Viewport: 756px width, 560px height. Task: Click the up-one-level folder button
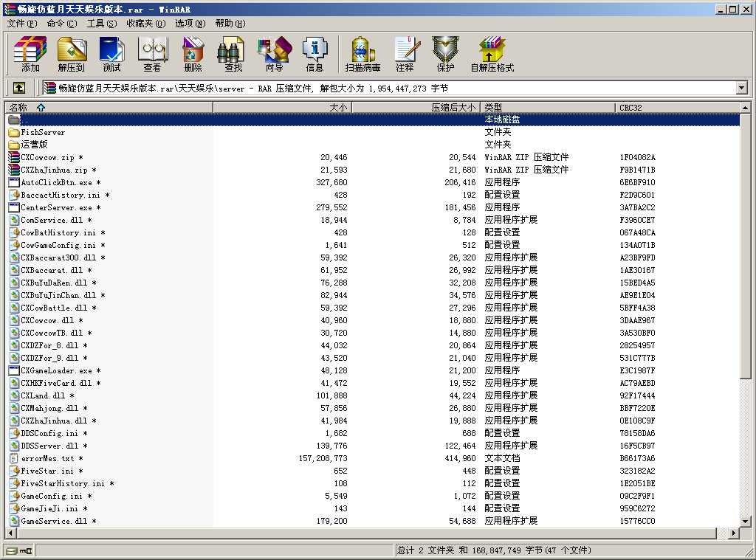pos(18,88)
